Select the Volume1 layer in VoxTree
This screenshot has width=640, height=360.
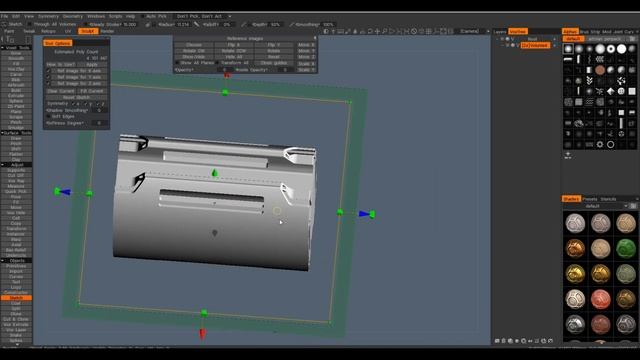pyautogui.click(x=535, y=45)
